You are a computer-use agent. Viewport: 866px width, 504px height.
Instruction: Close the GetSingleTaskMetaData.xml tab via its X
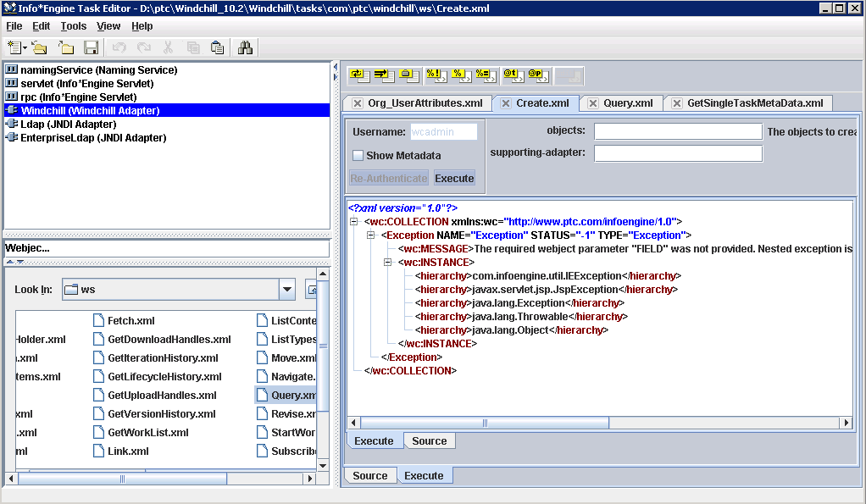tap(676, 103)
